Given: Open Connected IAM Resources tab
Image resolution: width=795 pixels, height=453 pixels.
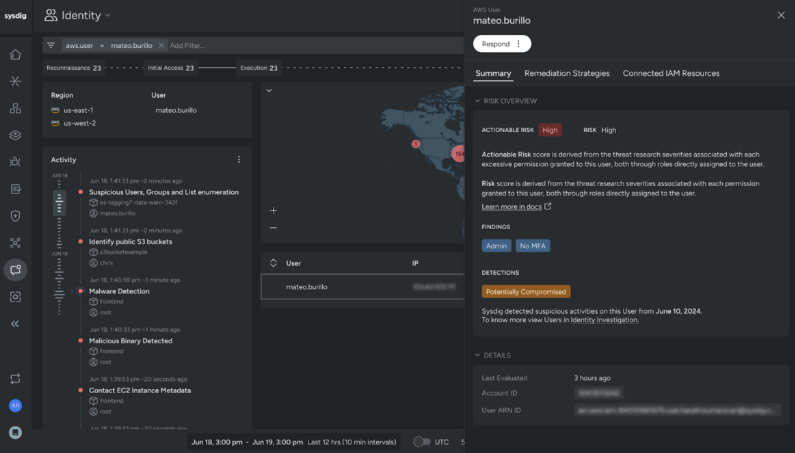Looking at the screenshot, I should (671, 73).
